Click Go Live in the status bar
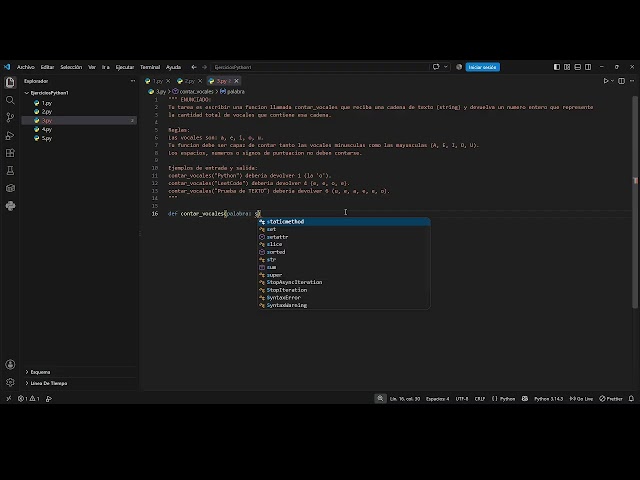Viewport: 640px width, 480px height. (x=581, y=398)
